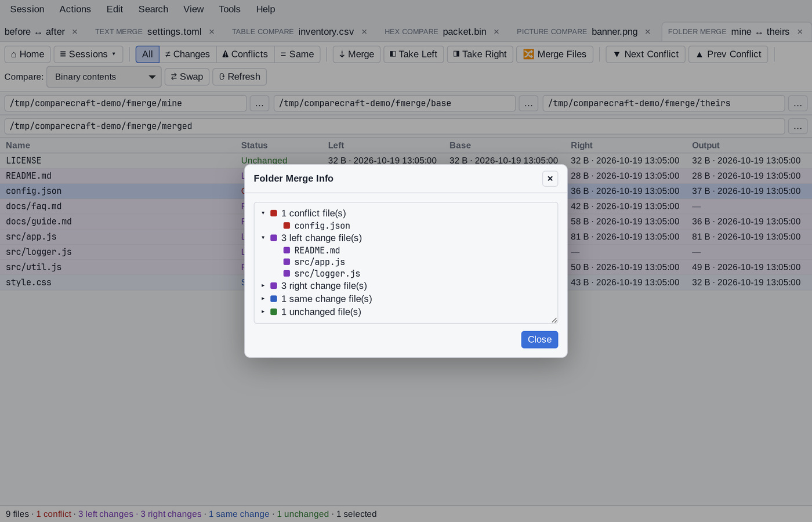Click the Take Right button
The image size is (812, 522).
coord(480,54)
